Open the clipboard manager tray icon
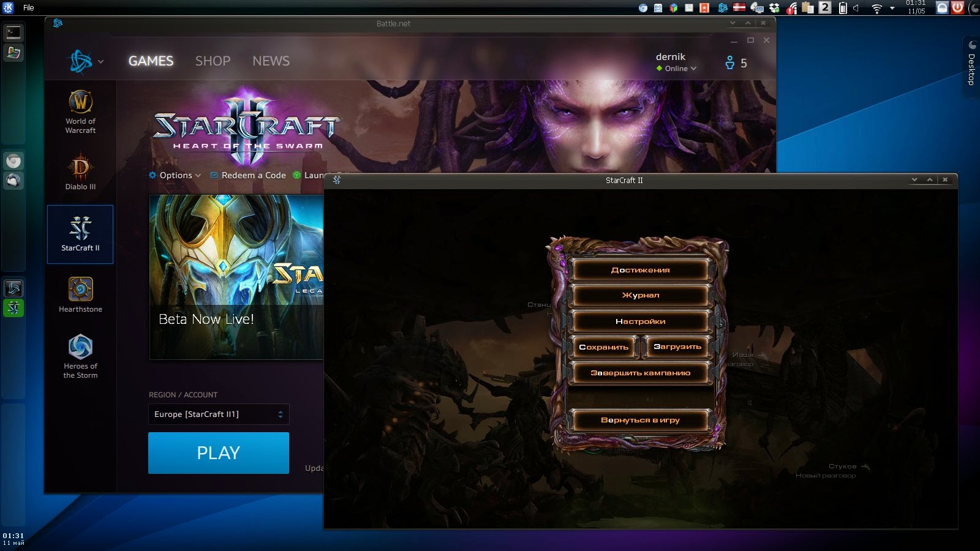The image size is (980, 551). pyautogui.click(x=809, y=8)
